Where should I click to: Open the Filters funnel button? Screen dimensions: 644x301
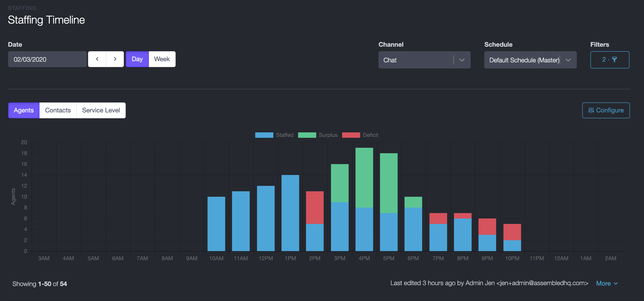coord(610,60)
